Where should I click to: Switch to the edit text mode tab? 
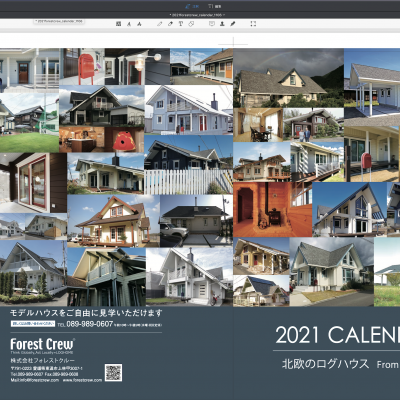tap(215, 6)
